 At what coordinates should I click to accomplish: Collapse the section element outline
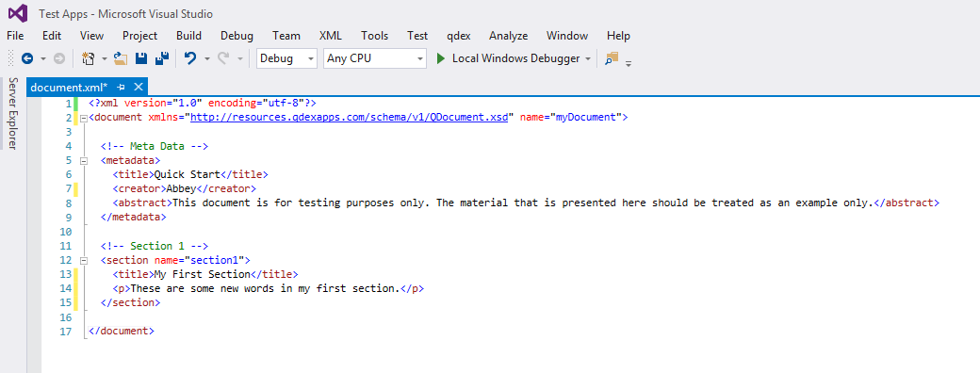(83, 261)
